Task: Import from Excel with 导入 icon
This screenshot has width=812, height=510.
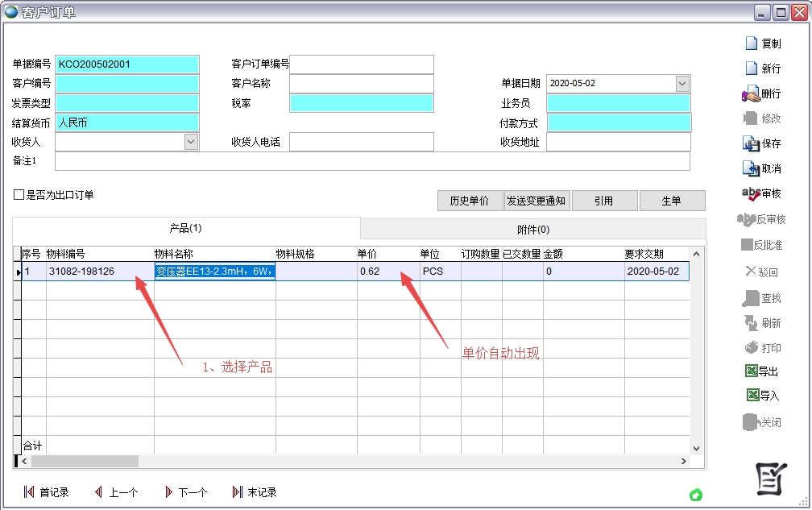Action: [x=751, y=396]
